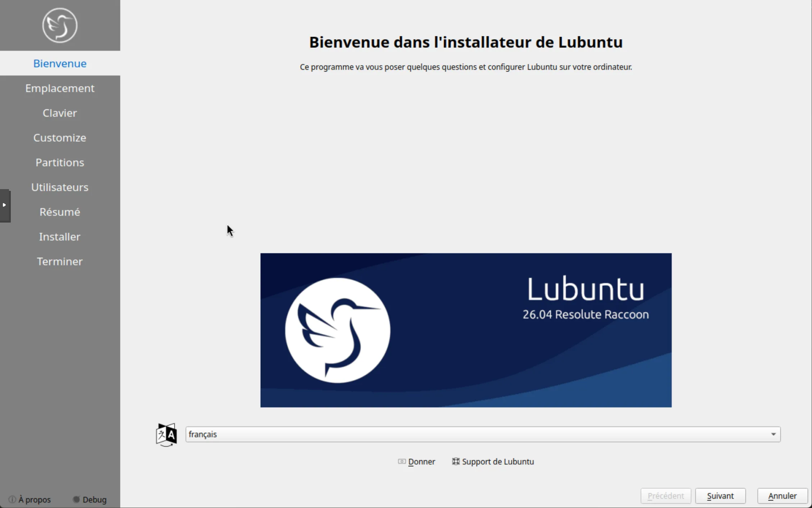Select the Utilisateurs step
The width and height of the screenshot is (812, 508).
(60, 187)
